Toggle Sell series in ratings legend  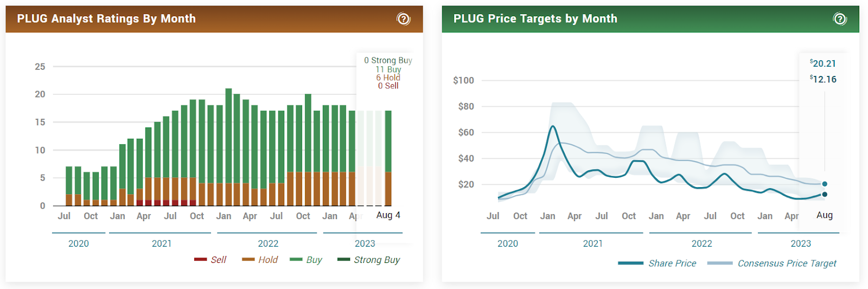coord(210,260)
